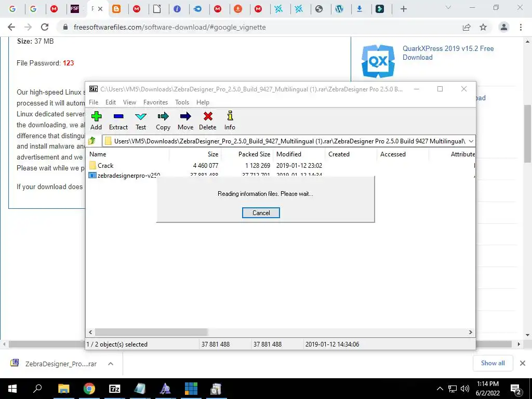Show hidden system tray icons
Screen dimensions: 532x399
pos(440,389)
